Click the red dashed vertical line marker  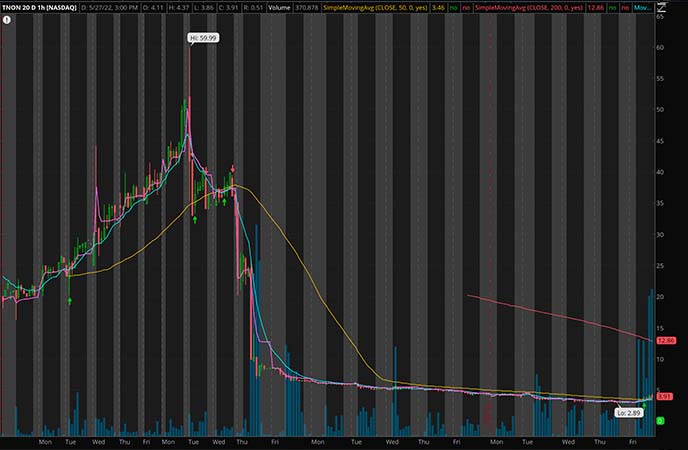tap(489, 200)
